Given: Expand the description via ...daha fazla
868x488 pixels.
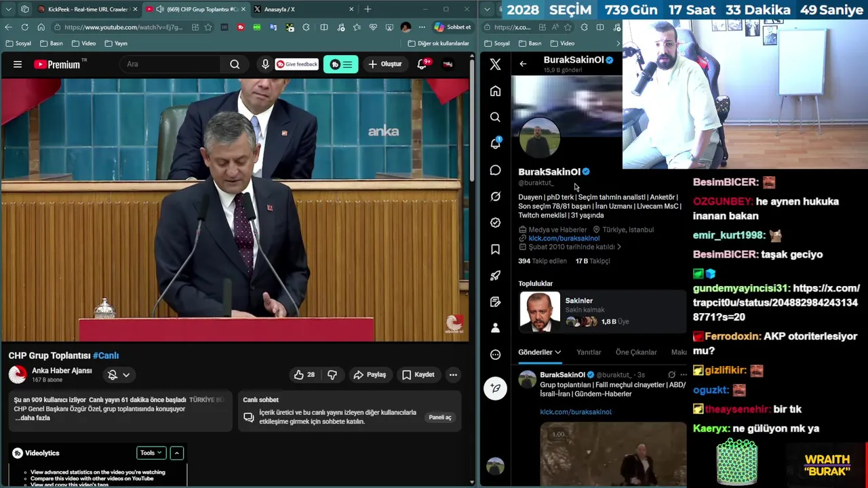Looking at the screenshot, I should pos(33,418).
